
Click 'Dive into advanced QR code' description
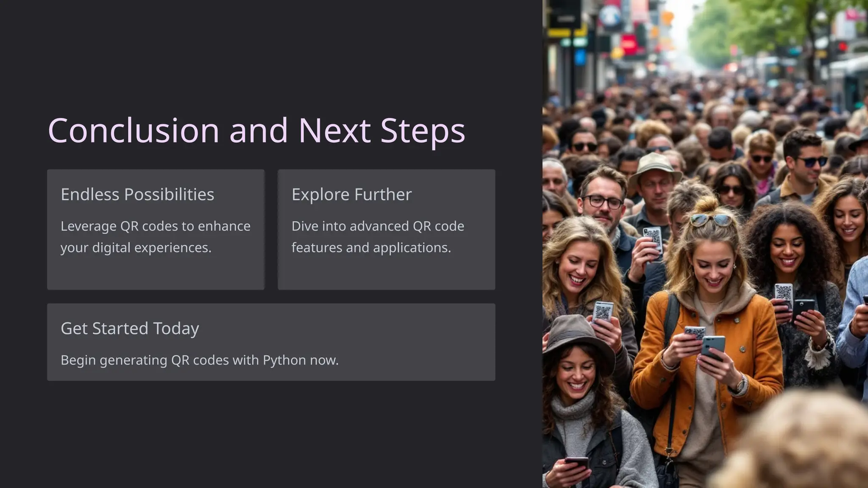tap(378, 226)
